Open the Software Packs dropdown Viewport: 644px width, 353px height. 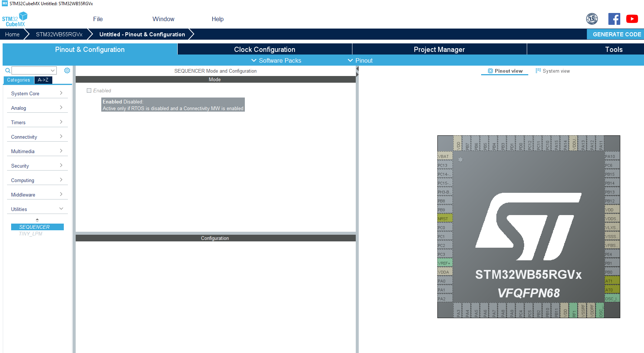coord(276,60)
